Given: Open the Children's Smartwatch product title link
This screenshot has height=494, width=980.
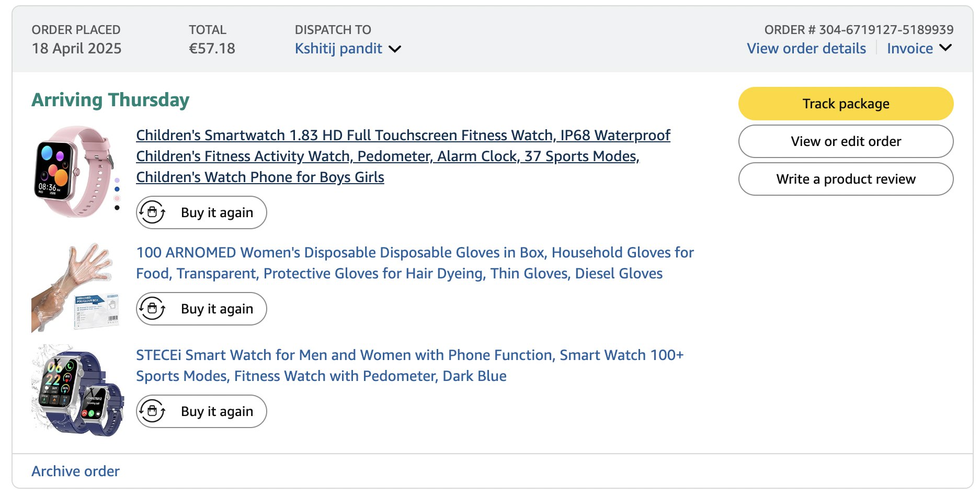Looking at the screenshot, I should click(403, 156).
